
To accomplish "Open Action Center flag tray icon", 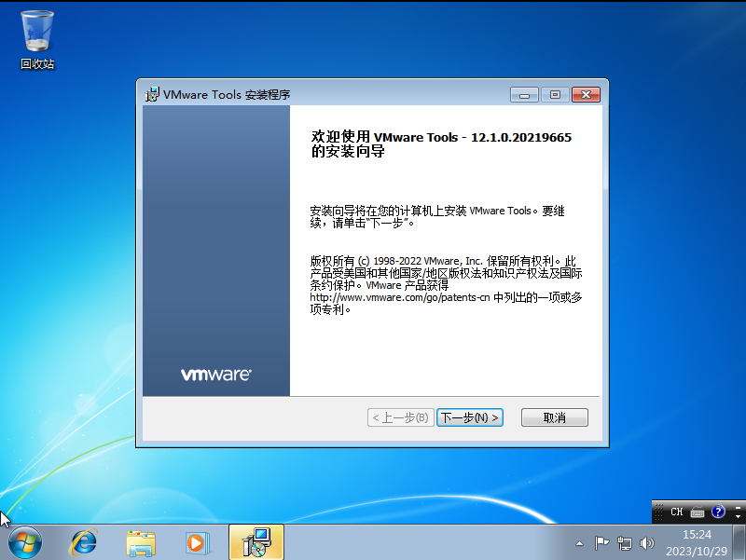I will tap(602, 542).
